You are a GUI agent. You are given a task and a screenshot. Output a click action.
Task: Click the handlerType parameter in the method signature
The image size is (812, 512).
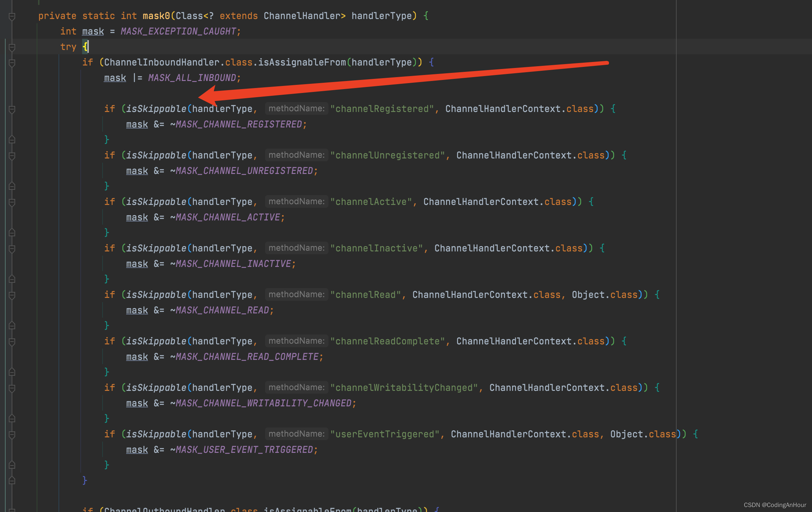[382, 15]
